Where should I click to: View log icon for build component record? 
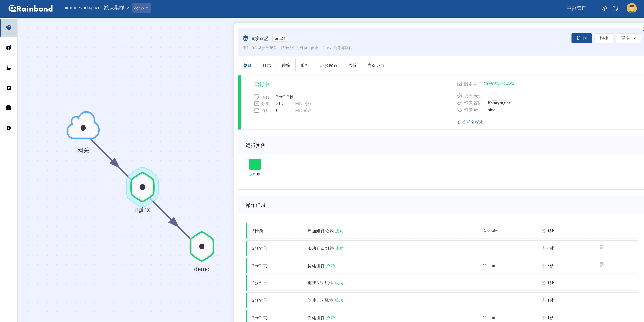click(x=601, y=264)
